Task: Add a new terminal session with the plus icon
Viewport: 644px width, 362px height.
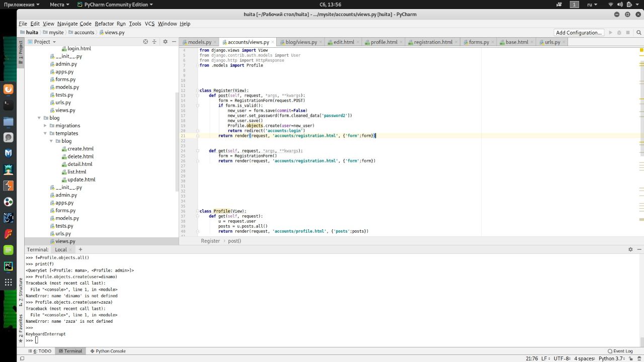Action: click(x=80, y=249)
